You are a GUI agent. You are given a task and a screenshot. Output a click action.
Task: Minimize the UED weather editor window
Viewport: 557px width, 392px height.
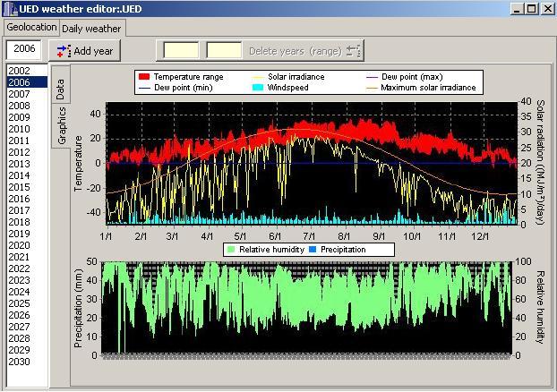click(517, 9)
